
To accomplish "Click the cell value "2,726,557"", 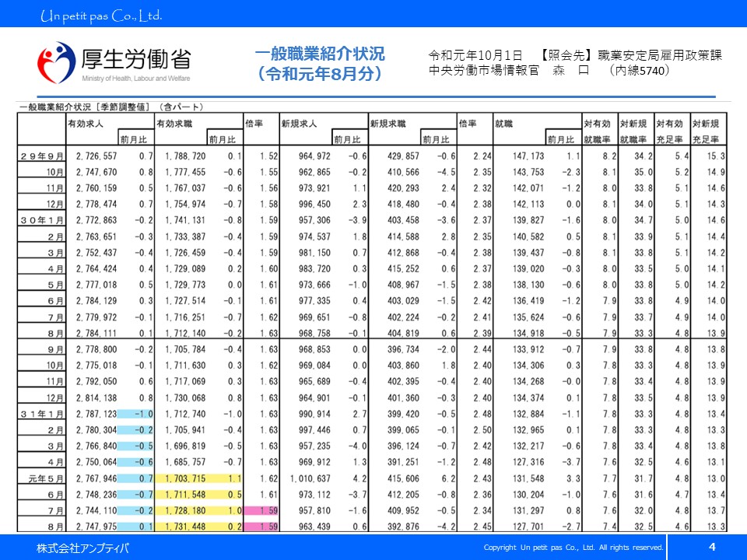I will pyautogui.click(x=96, y=156).
